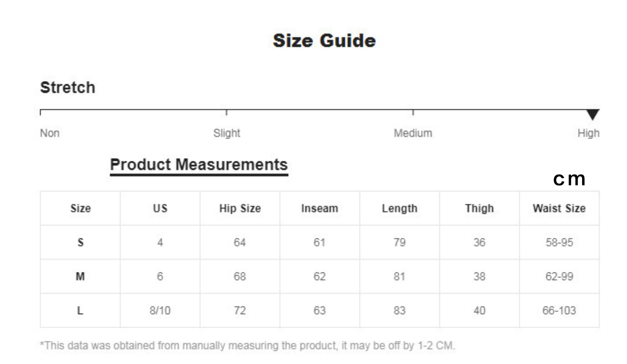Select the S size row label
This screenshot has height=364, width=627.
[80, 243]
